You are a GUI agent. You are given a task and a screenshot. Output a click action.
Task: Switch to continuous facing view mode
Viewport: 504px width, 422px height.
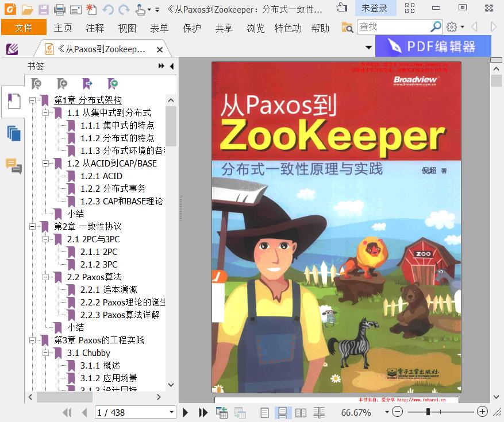click(319, 412)
